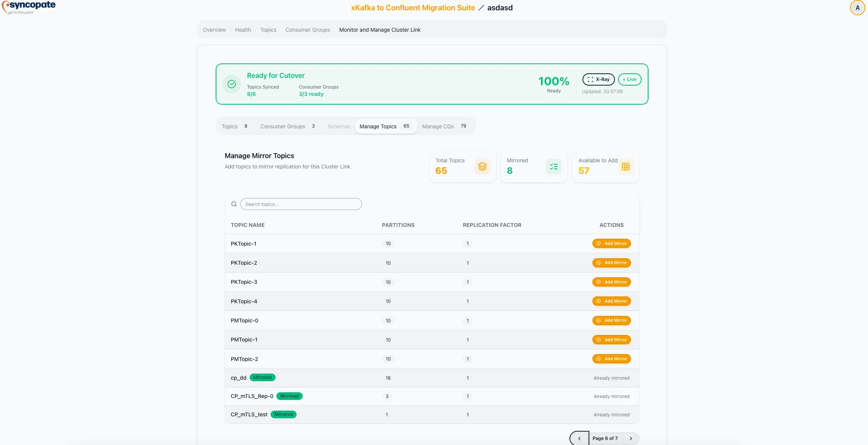Add mirror for PKTopic-4
The width and height of the screenshot is (868, 445).
point(611,301)
